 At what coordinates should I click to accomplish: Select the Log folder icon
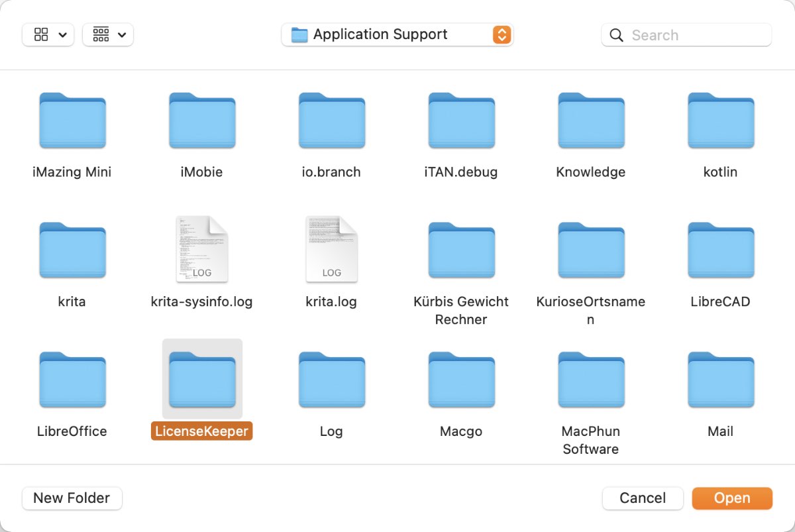tap(332, 380)
